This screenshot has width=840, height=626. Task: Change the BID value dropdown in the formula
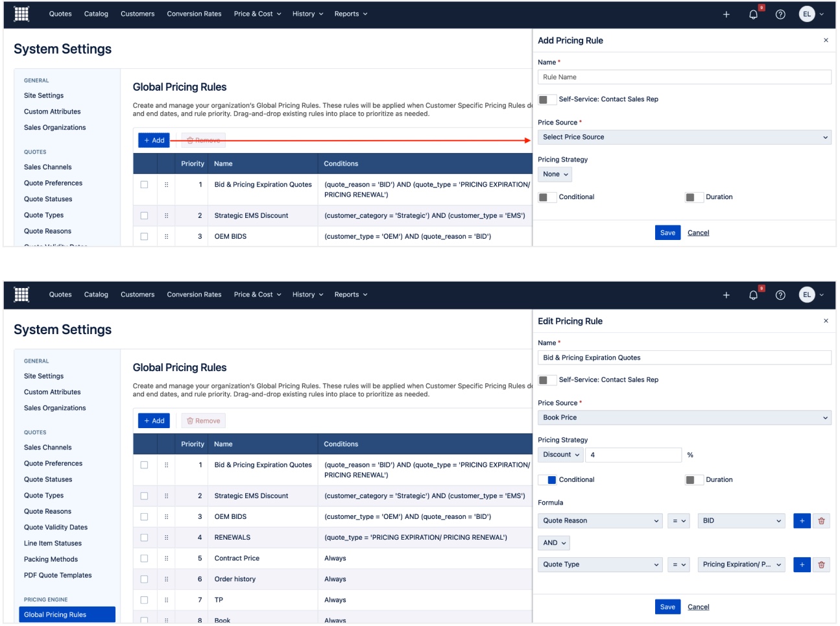point(741,521)
